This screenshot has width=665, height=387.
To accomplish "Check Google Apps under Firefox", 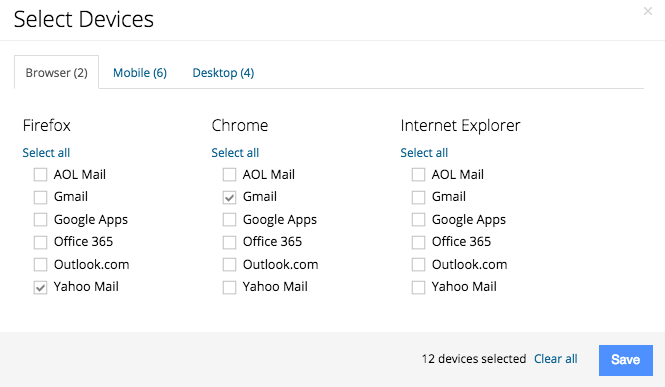I will tap(40, 220).
